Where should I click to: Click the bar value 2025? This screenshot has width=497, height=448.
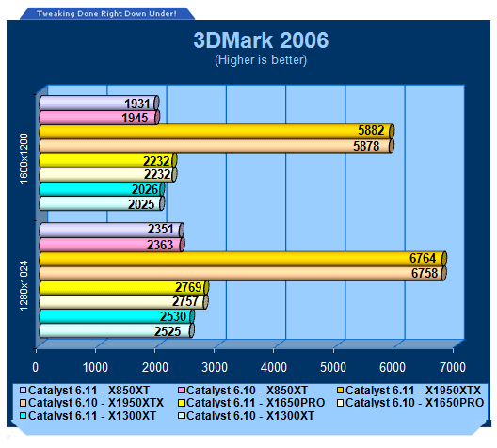[141, 204]
